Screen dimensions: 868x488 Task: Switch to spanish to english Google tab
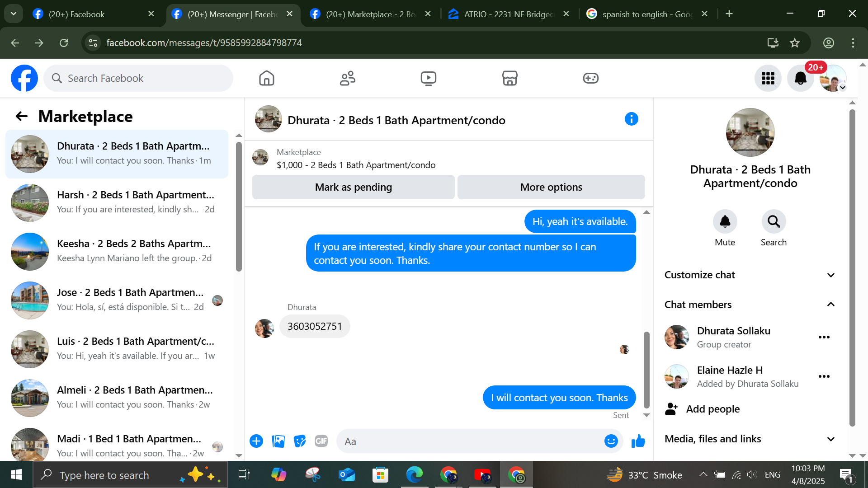pos(646,14)
